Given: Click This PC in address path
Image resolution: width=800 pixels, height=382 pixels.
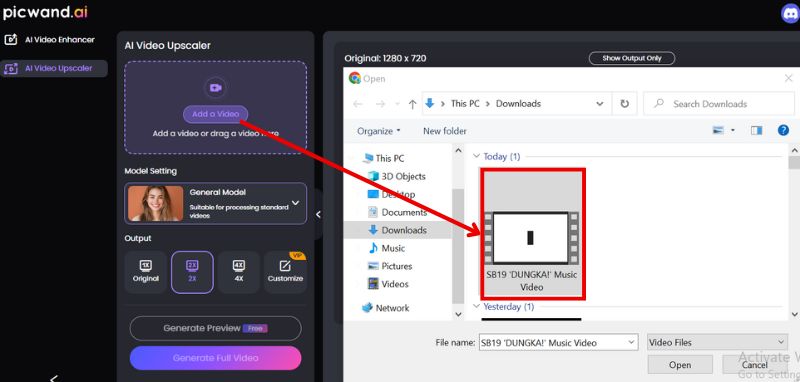Looking at the screenshot, I should [x=465, y=104].
